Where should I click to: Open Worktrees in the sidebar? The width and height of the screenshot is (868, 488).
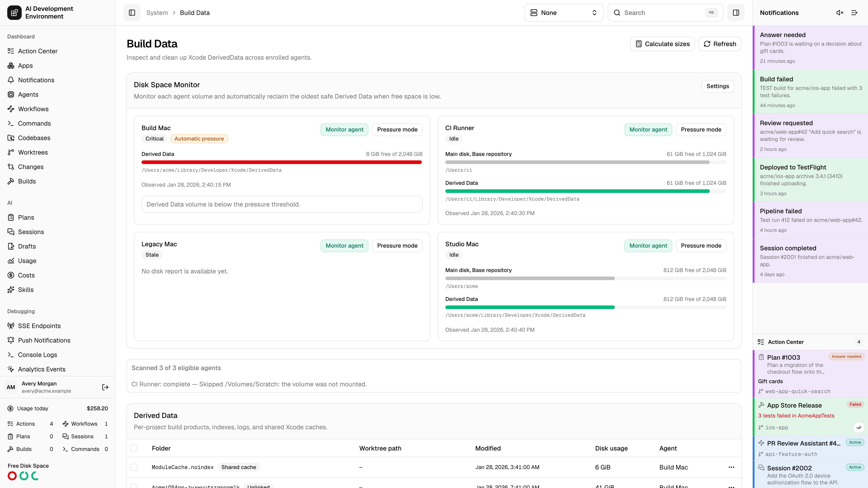[x=58, y=152]
